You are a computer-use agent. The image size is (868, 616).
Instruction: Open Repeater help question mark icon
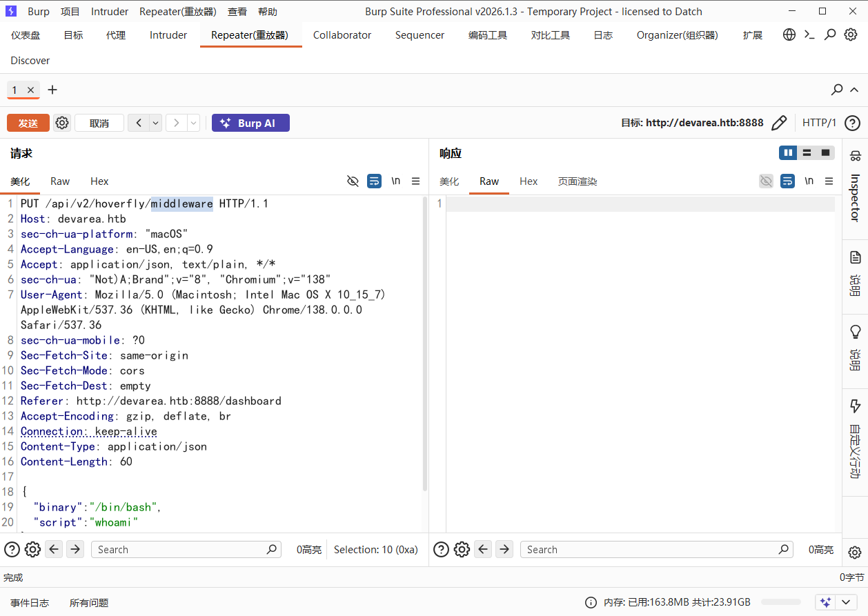pos(852,123)
